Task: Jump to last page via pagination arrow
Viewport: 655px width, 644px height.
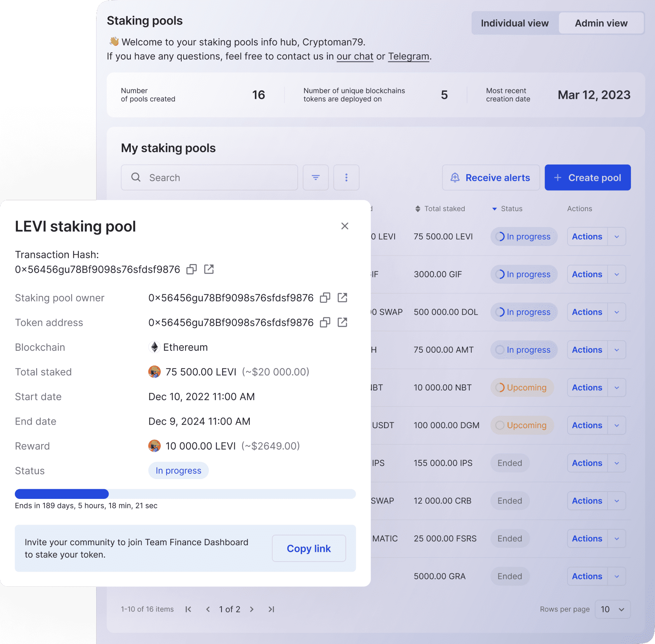Action: point(271,609)
